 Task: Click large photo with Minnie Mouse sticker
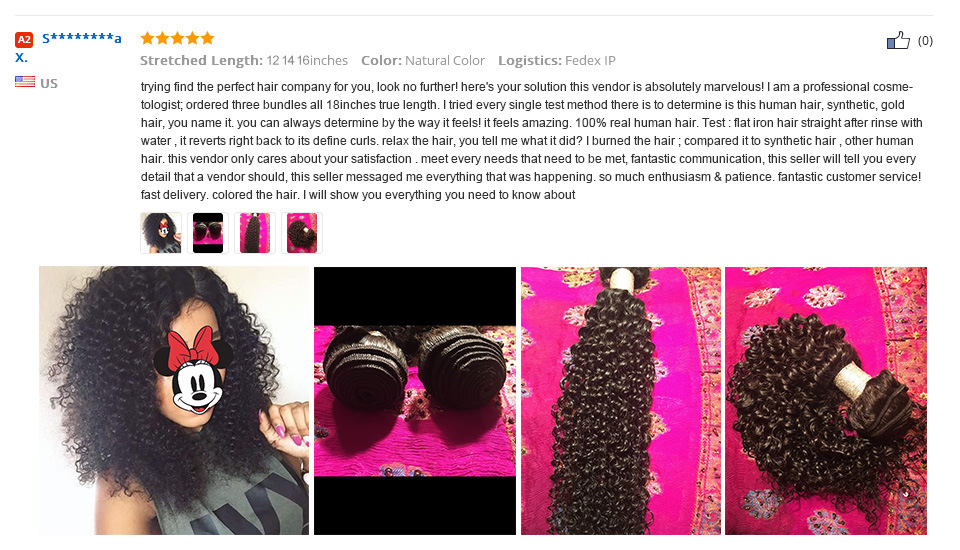click(x=174, y=401)
